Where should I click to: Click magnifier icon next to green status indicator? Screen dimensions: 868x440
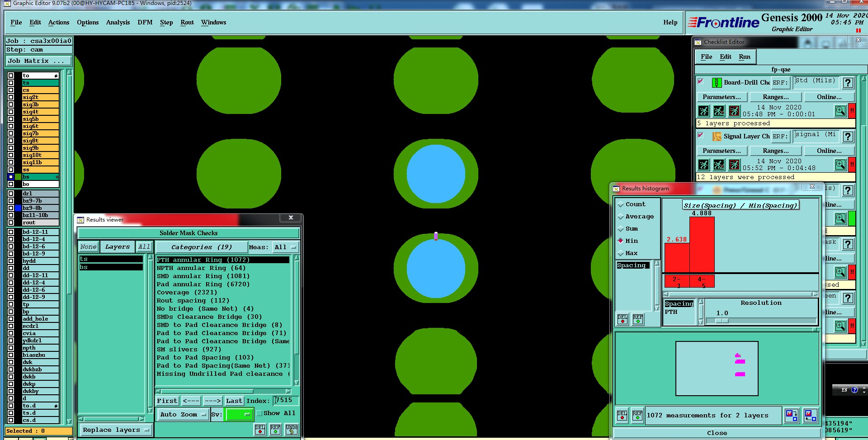(840, 218)
